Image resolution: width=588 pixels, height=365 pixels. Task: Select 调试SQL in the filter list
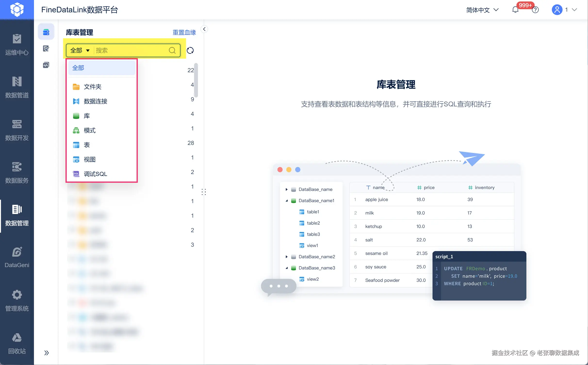click(x=102, y=174)
